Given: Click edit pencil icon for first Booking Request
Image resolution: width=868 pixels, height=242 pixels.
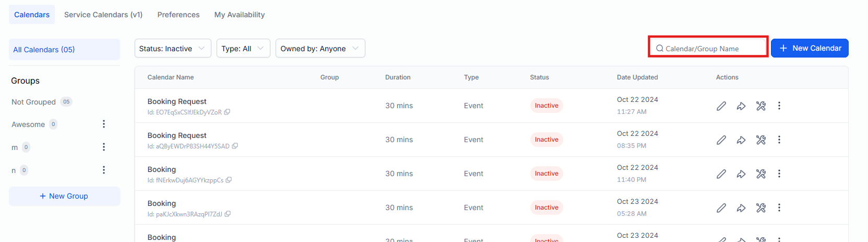Looking at the screenshot, I should coord(721,106).
